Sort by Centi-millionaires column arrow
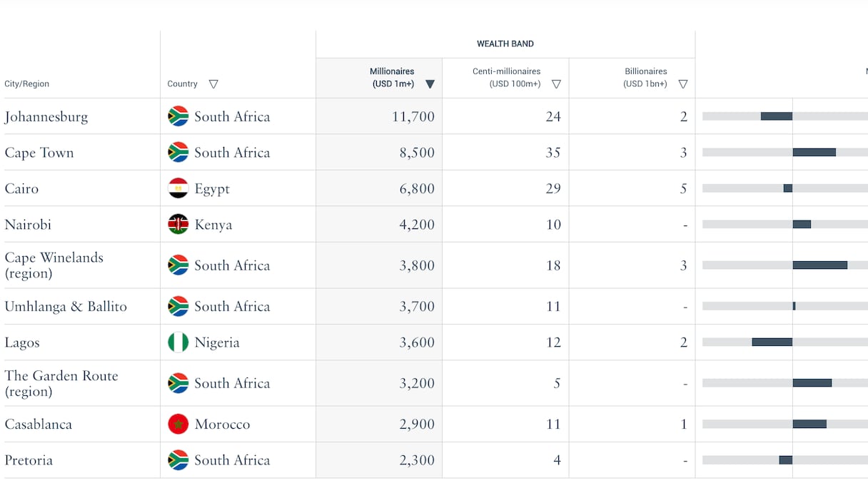868x488 pixels. pos(556,84)
